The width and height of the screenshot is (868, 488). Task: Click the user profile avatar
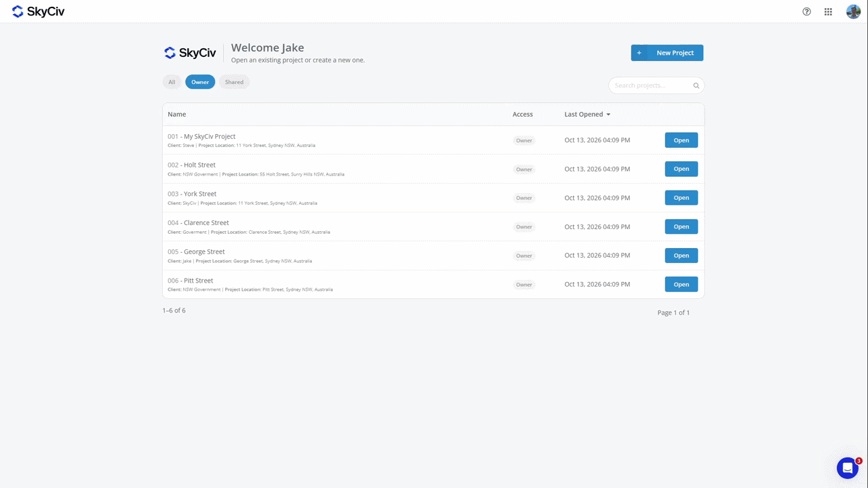(853, 12)
